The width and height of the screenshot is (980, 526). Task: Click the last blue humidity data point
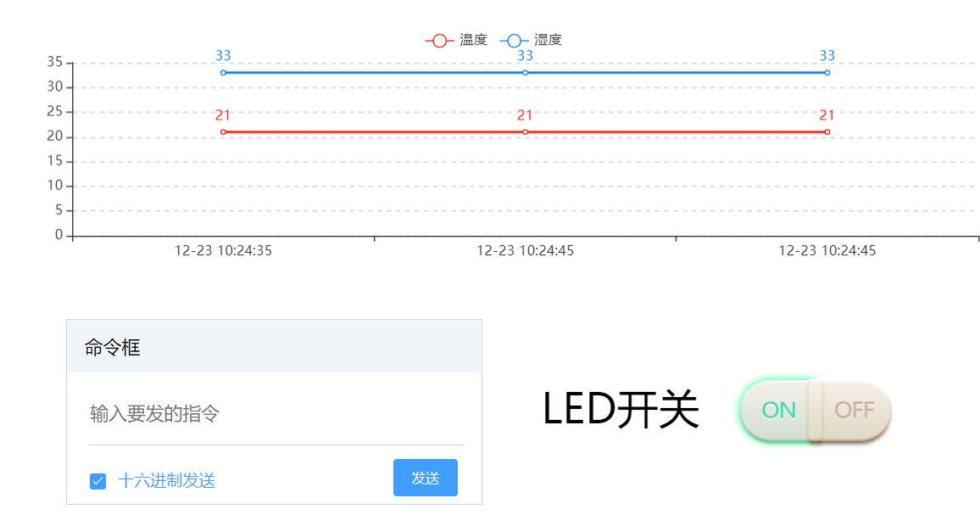coord(827,73)
